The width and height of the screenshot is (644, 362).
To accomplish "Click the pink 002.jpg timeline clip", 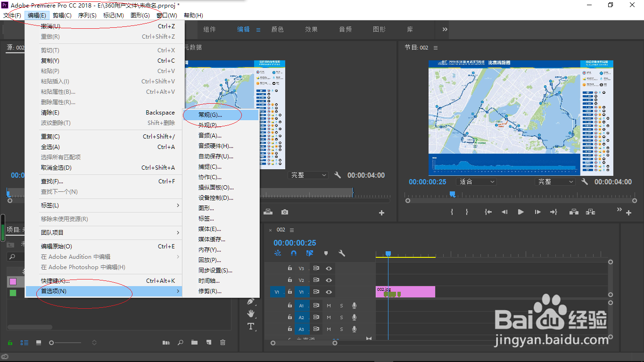I will coord(405,292).
